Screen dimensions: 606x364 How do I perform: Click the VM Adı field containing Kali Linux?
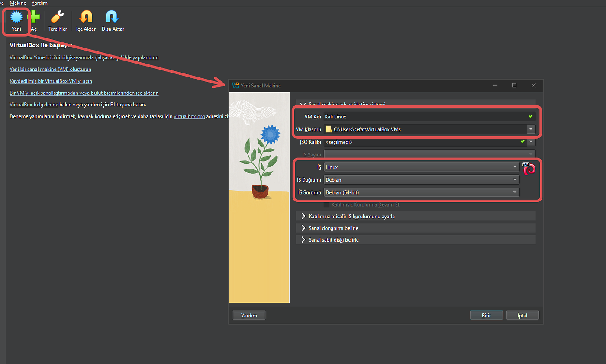(x=430, y=117)
